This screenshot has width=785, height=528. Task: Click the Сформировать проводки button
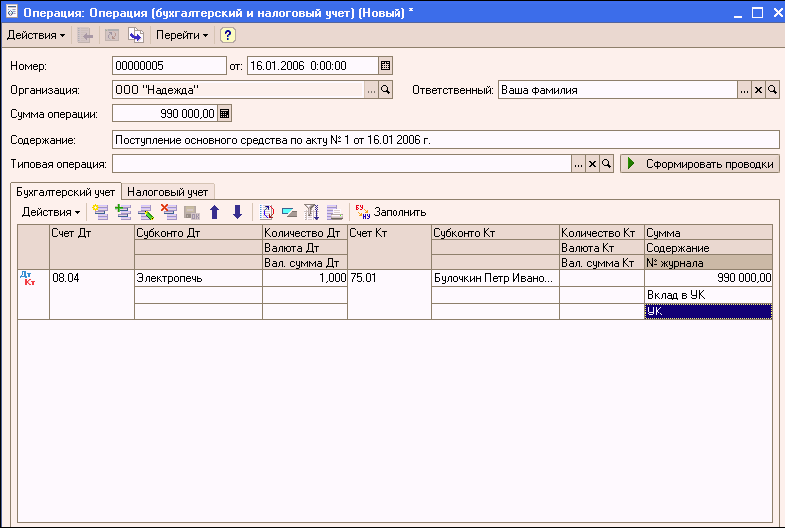700,163
